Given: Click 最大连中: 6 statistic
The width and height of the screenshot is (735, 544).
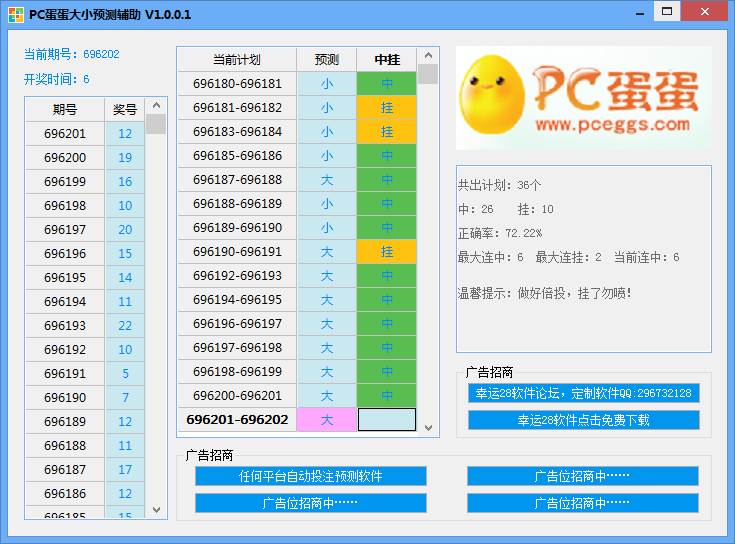Looking at the screenshot, I should click(x=490, y=257).
